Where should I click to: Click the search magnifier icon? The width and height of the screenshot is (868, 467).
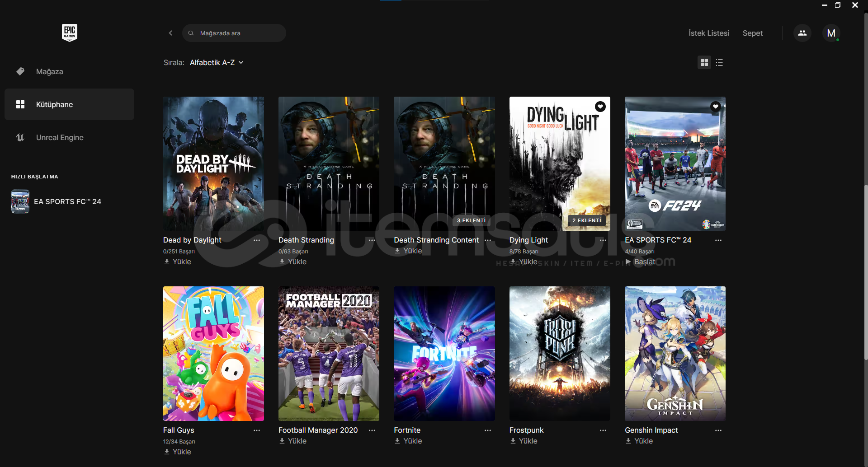coord(191,33)
